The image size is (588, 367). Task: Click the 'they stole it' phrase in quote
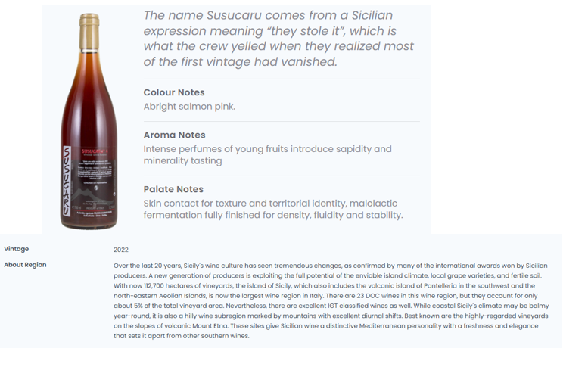306,31
